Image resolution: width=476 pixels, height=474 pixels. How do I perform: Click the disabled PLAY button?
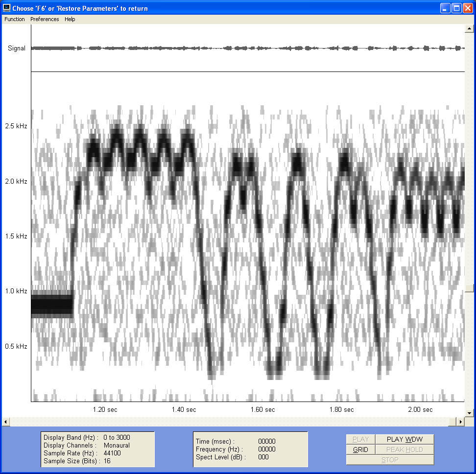tap(360, 439)
